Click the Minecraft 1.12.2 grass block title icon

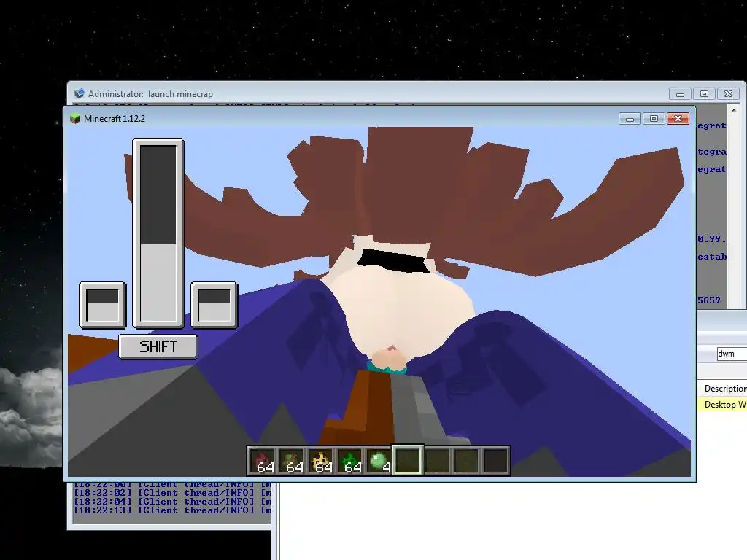[75, 119]
